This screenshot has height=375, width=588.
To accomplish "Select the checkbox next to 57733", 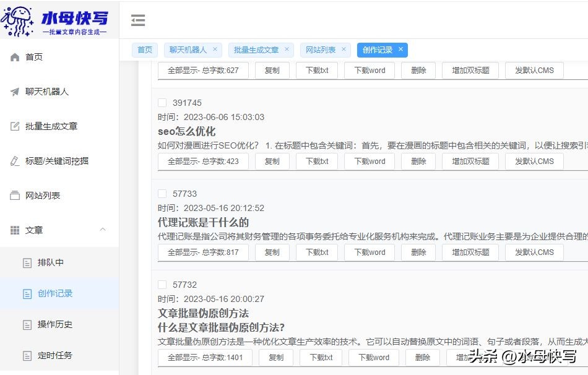I will click(x=163, y=193).
